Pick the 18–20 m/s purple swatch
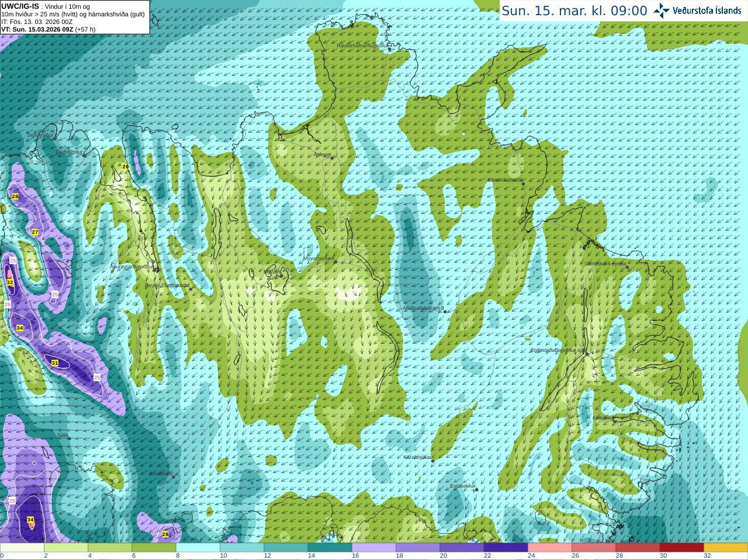Viewport: 748px width, 560px height. point(418,548)
